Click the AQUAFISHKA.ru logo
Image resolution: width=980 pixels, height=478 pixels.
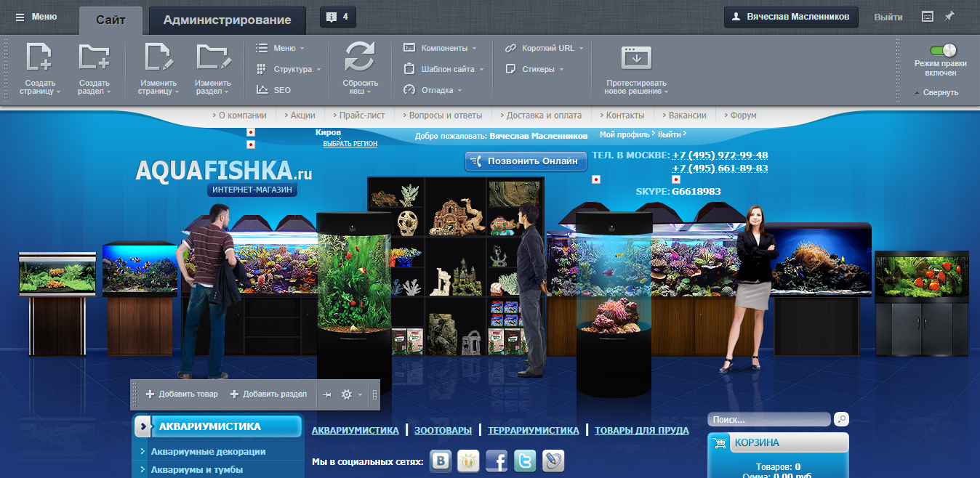pos(223,171)
